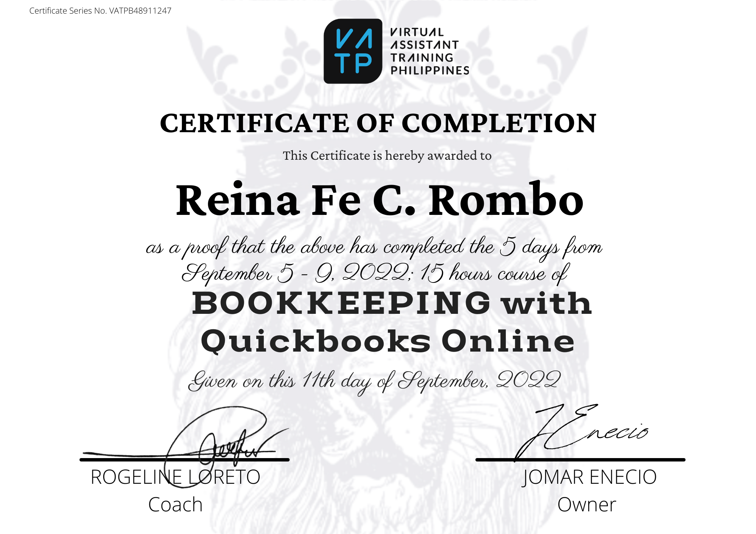Click the JOMAR ENECIO name
Viewport: 756px width, 534px height.
tap(589, 477)
